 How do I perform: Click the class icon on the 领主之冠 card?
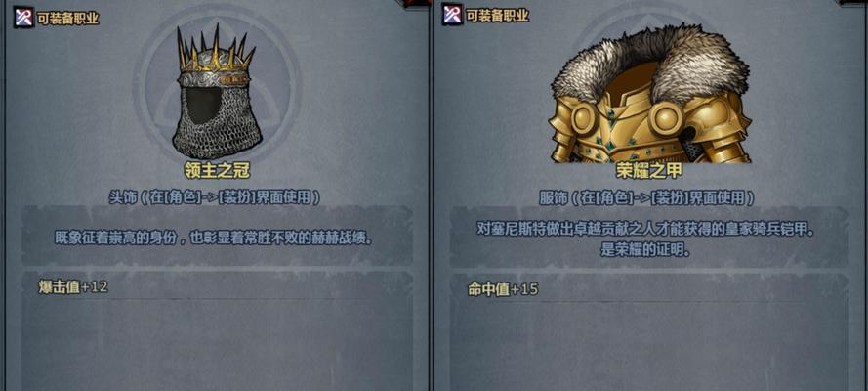point(23,19)
